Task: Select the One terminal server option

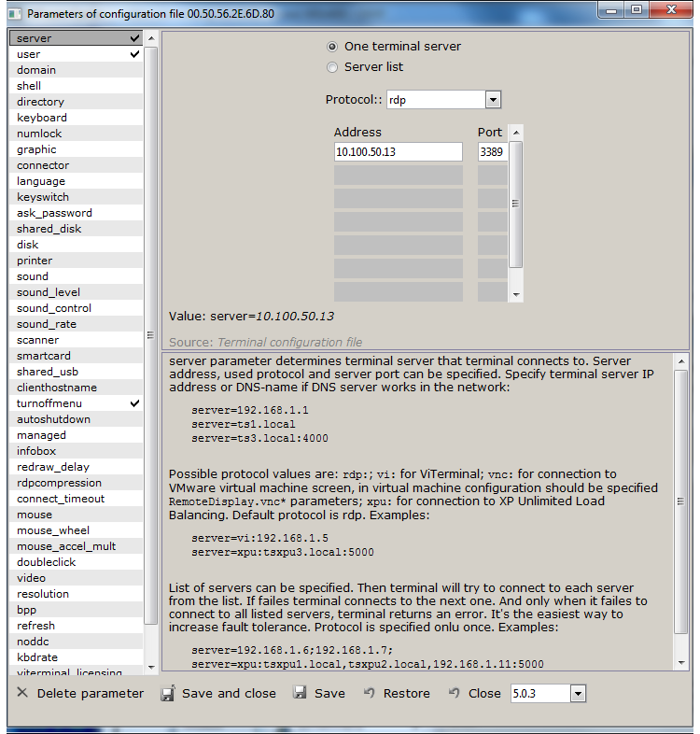Action: point(332,47)
